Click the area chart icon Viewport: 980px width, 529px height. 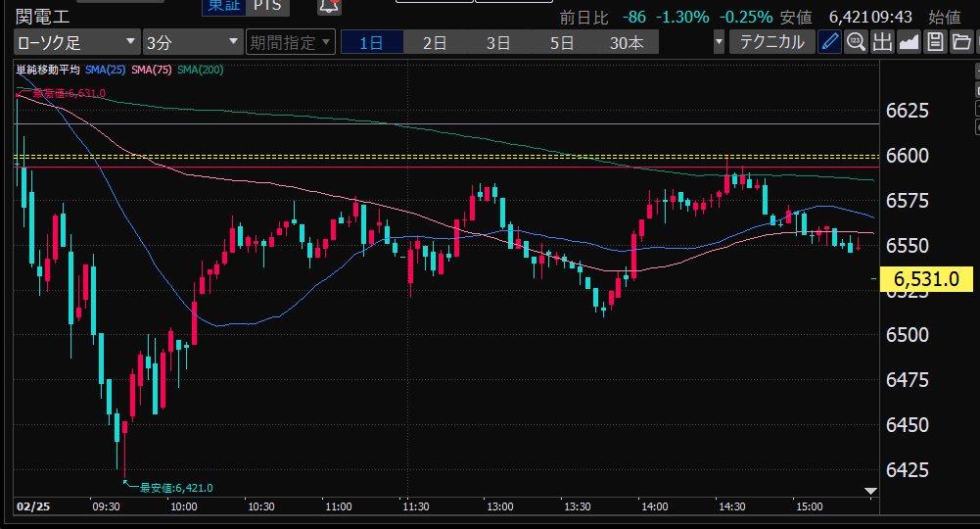coord(909,41)
